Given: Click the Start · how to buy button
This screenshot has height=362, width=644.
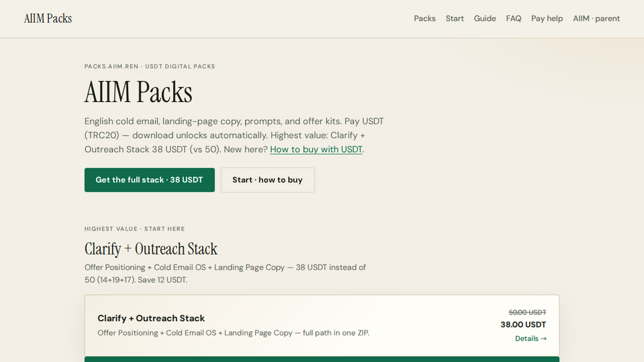Looking at the screenshot, I should [x=268, y=180].
